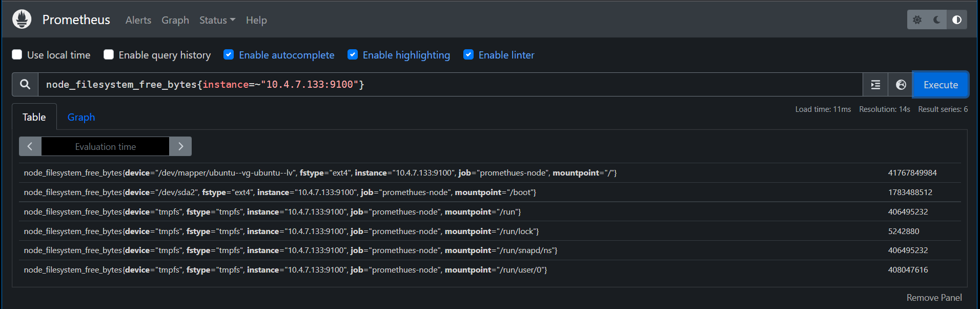Format the expression with the indent icon

coord(875,85)
